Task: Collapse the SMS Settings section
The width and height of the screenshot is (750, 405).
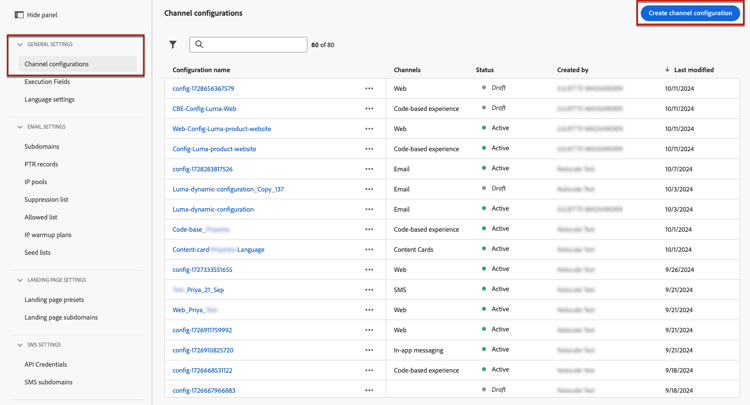Action: [20, 345]
